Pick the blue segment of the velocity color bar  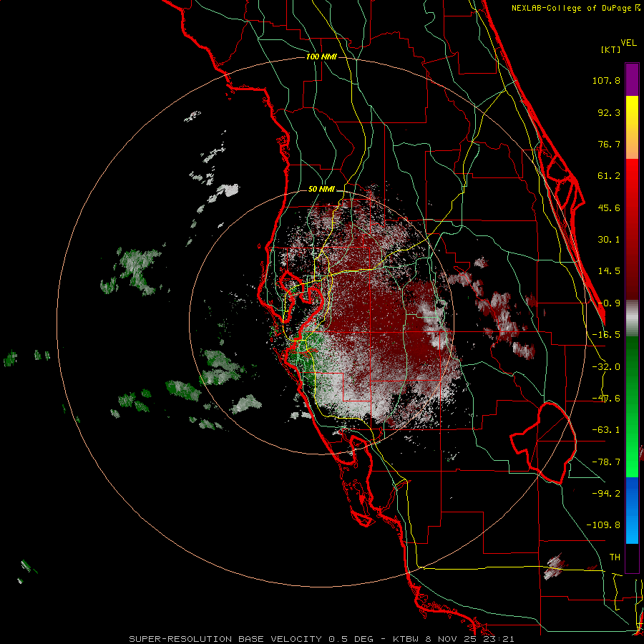tap(632, 510)
